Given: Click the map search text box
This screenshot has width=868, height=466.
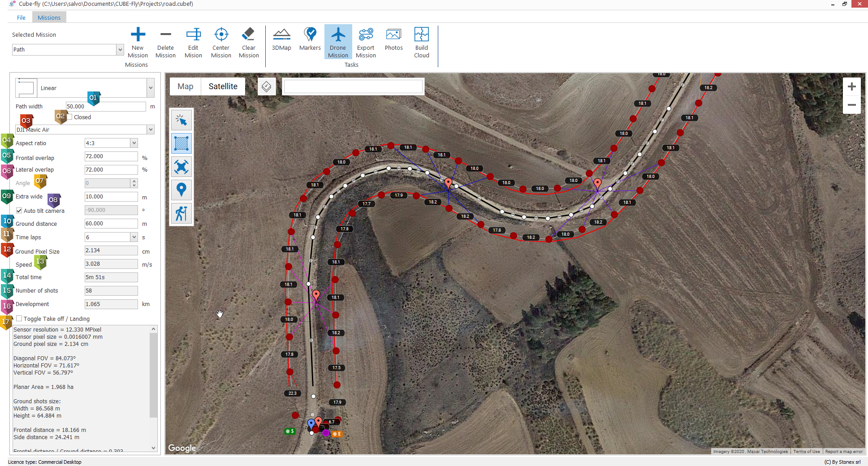Looking at the screenshot, I should [x=353, y=86].
